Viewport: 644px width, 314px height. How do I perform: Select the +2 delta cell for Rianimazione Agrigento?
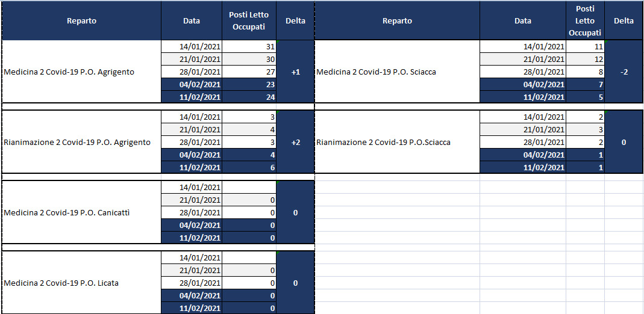click(295, 142)
